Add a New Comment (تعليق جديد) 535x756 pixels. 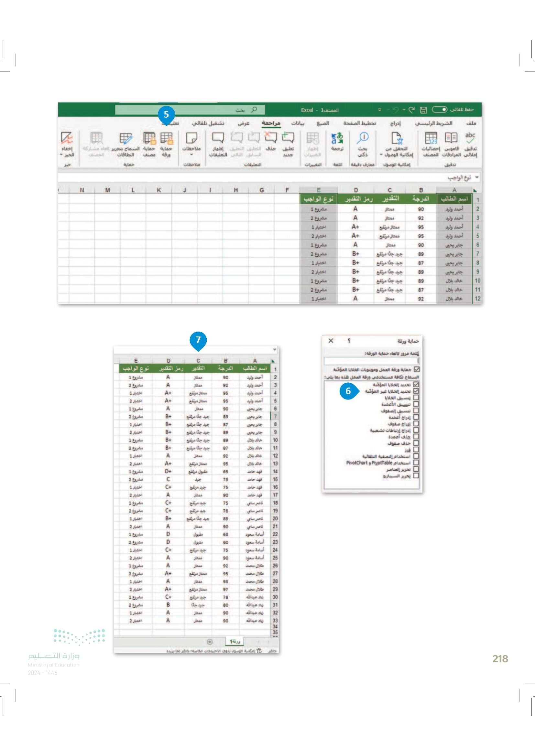pos(288,138)
